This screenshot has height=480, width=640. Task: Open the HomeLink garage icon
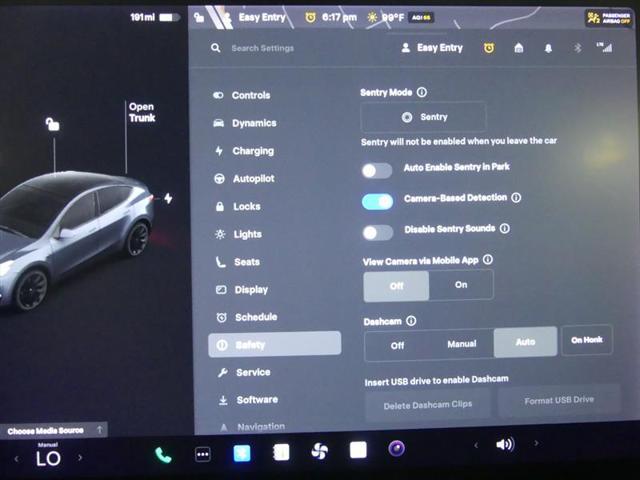519,48
